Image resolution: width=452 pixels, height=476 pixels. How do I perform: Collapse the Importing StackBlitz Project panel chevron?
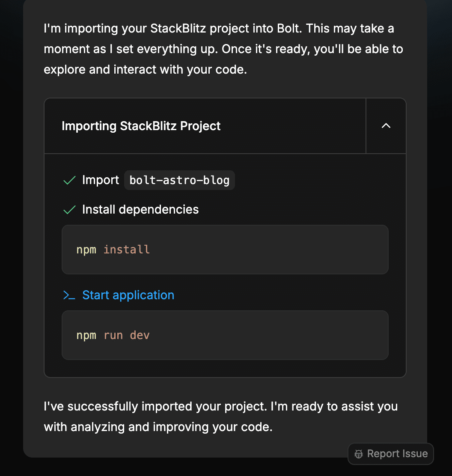pyautogui.click(x=386, y=126)
